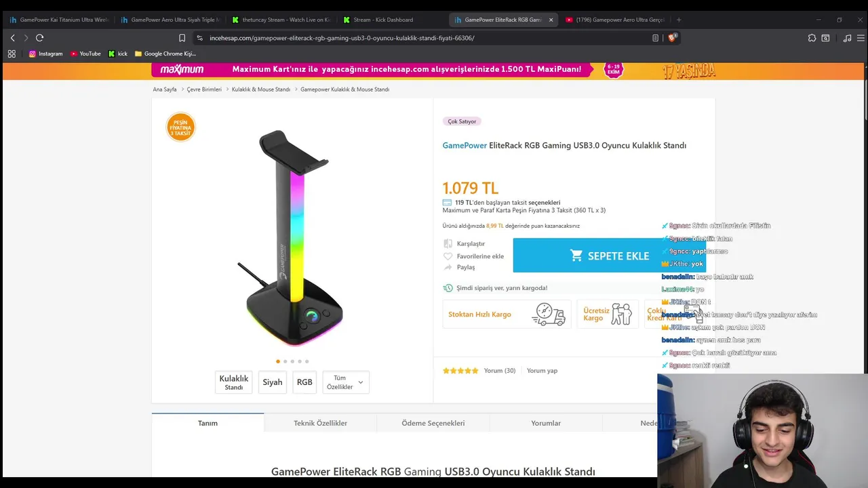Add to favorites with Favorilerine ekle heart

448,256
